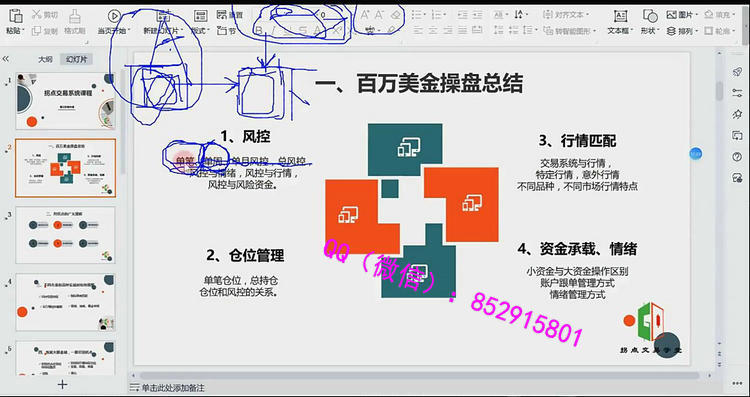Screen dimensions: 750x397
Task: Open the rocket icon in right sidebar
Action: click(737, 72)
